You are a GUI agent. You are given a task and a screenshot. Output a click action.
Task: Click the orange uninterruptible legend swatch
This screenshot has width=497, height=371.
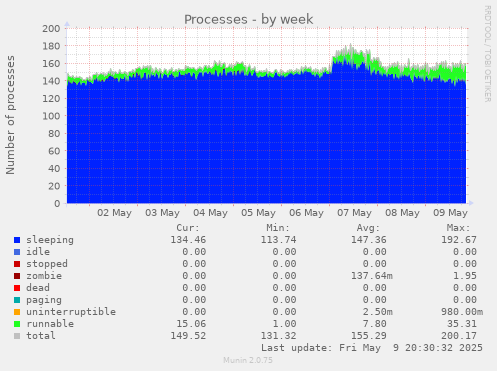point(17,312)
